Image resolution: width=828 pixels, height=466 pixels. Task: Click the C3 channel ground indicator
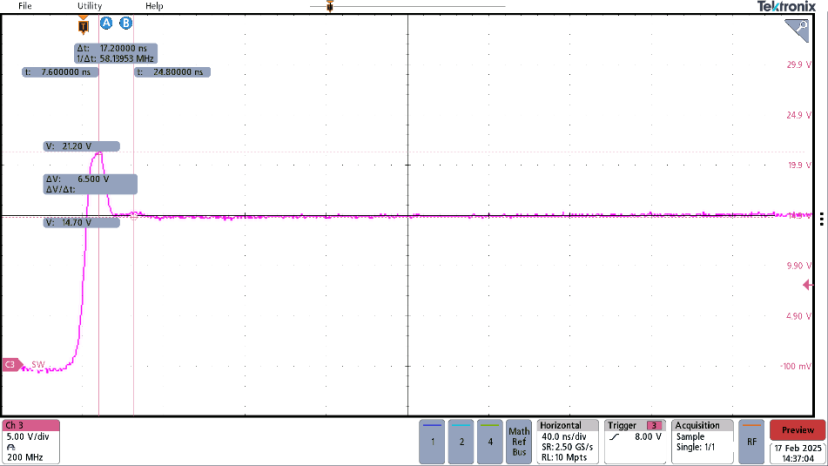point(12,365)
